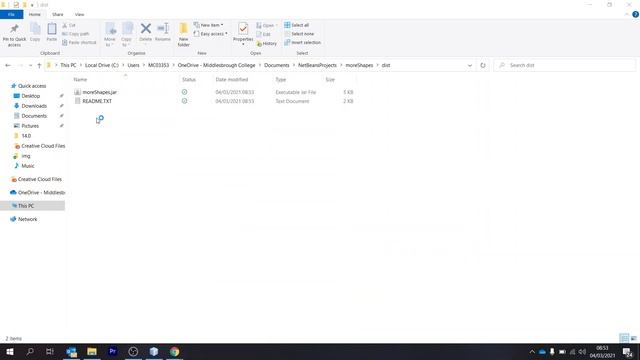Create a New folder

point(184,35)
